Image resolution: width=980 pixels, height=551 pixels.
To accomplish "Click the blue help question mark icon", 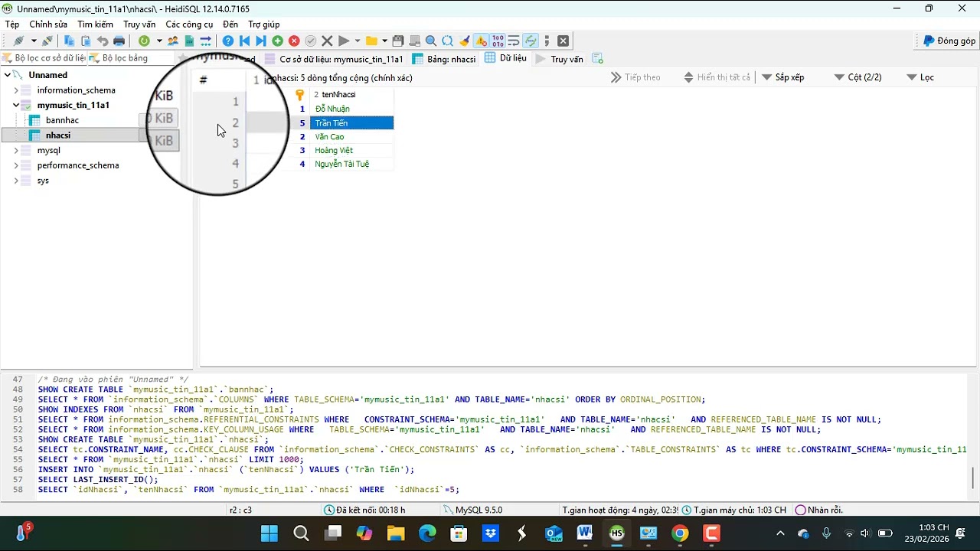I will pyautogui.click(x=228, y=41).
